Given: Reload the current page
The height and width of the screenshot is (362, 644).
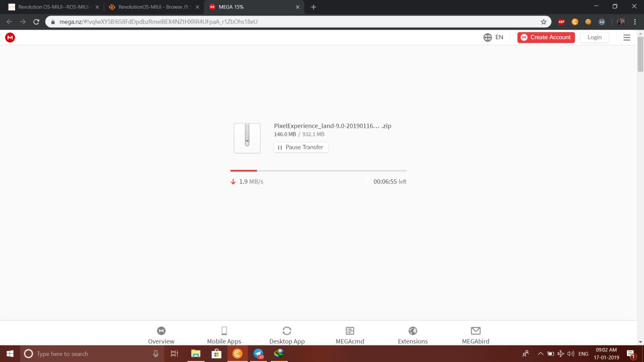Looking at the screenshot, I should point(36,22).
